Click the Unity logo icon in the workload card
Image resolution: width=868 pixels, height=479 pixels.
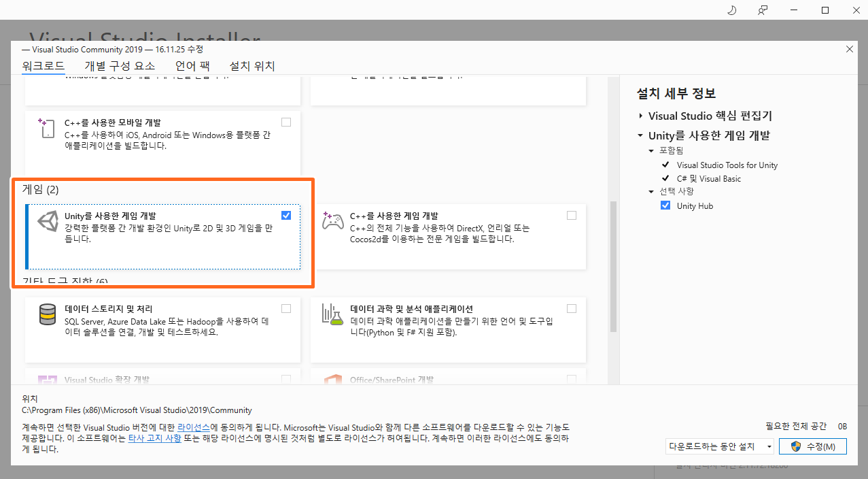48,221
